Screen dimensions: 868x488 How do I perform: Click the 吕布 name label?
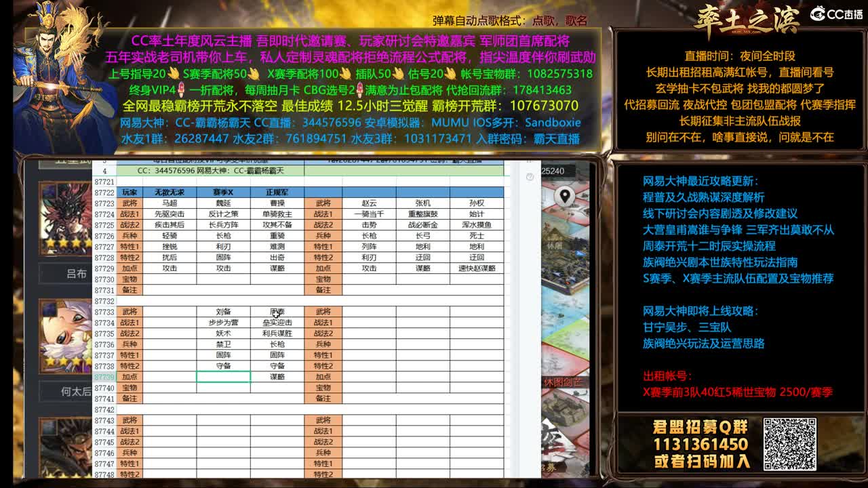(76, 274)
